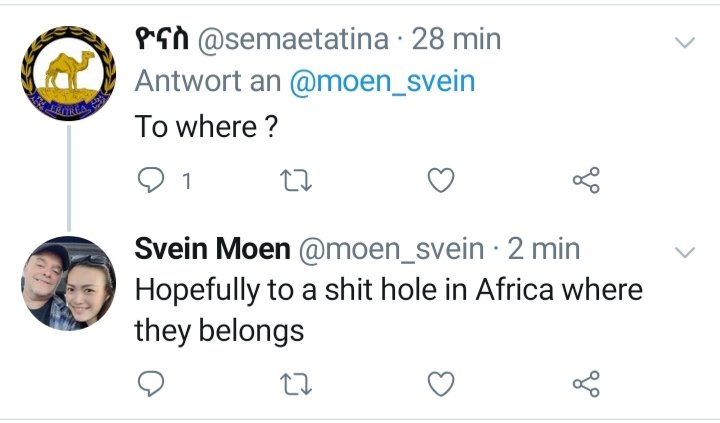Retweet Svein Moen's tweet

coord(296,383)
